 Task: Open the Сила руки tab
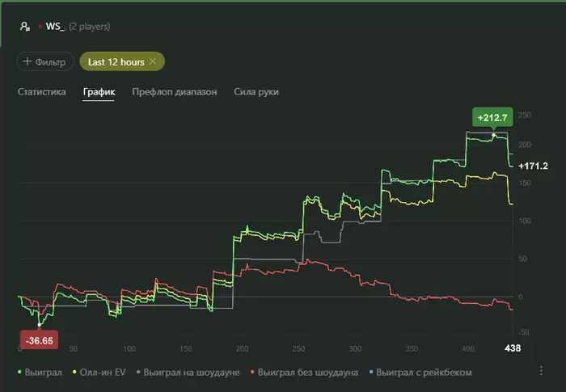coord(256,91)
